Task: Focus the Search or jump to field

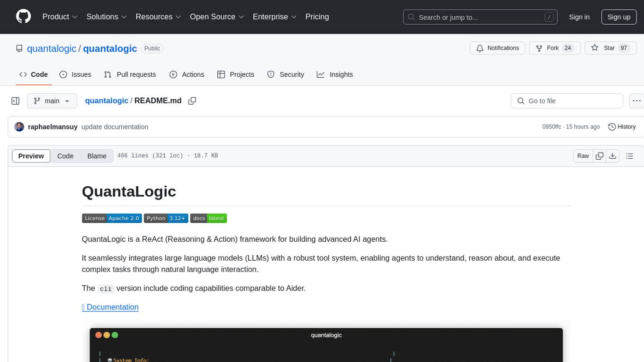Action: click(481, 17)
